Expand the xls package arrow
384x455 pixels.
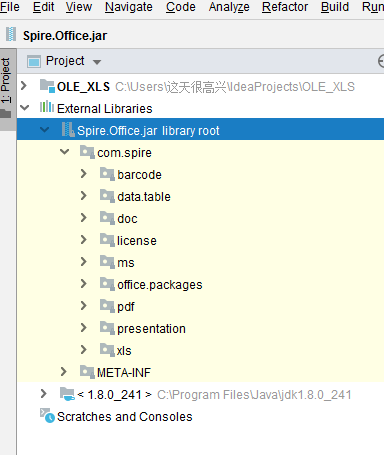click(84, 350)
